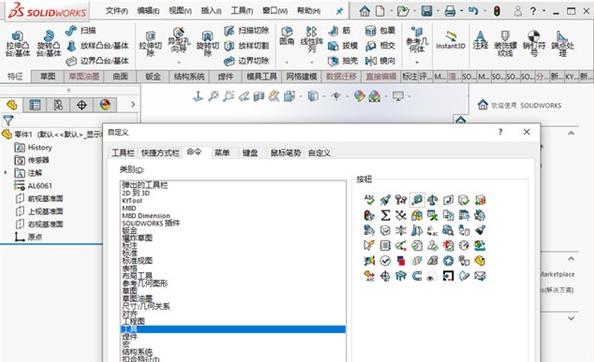The image size is (594, 362).
Task: Switch to the 焊件 ribbon tab
Action: click(x=225, y=76)
